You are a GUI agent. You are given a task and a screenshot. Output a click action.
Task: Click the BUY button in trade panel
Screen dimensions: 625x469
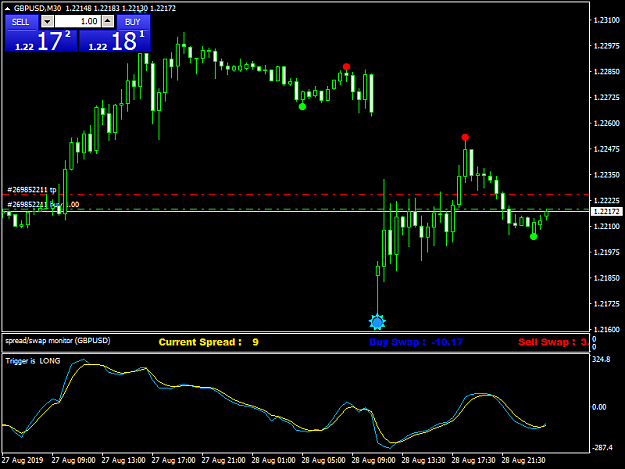pyautogui.click(x=133, y=22)
